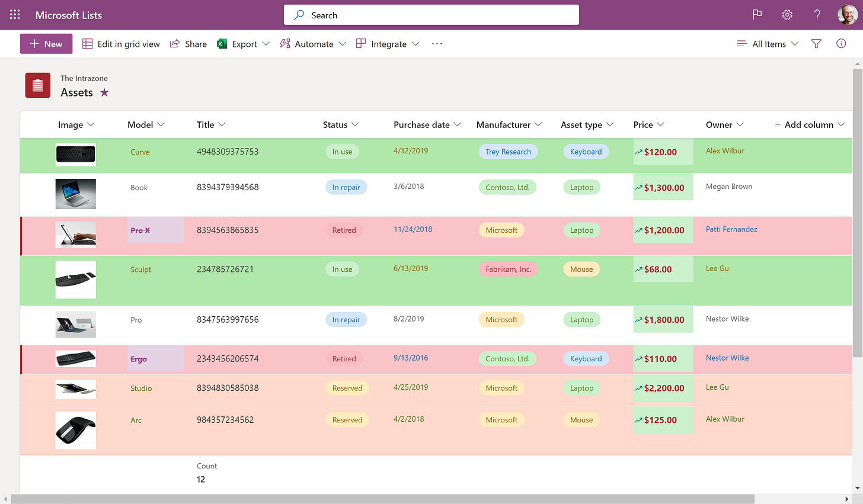
Task: Open the Purchase date column menu
Action: 427,125
